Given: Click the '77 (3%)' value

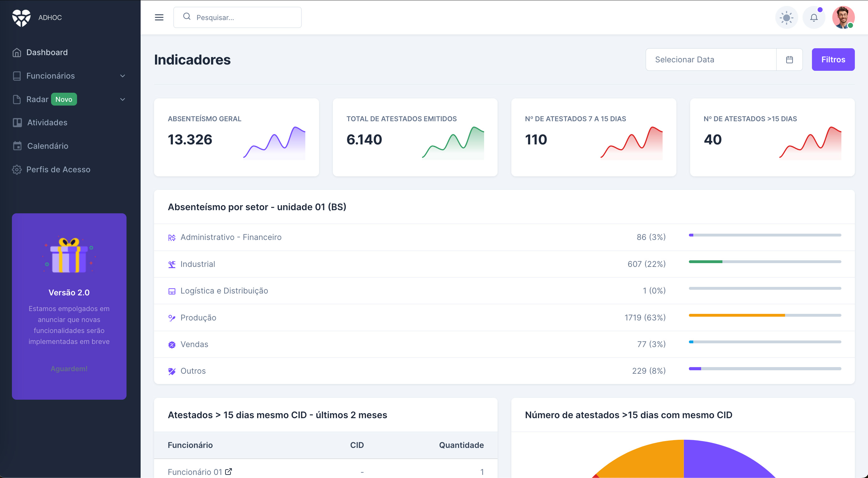Looking at the screenshot, I should point(651,344).
